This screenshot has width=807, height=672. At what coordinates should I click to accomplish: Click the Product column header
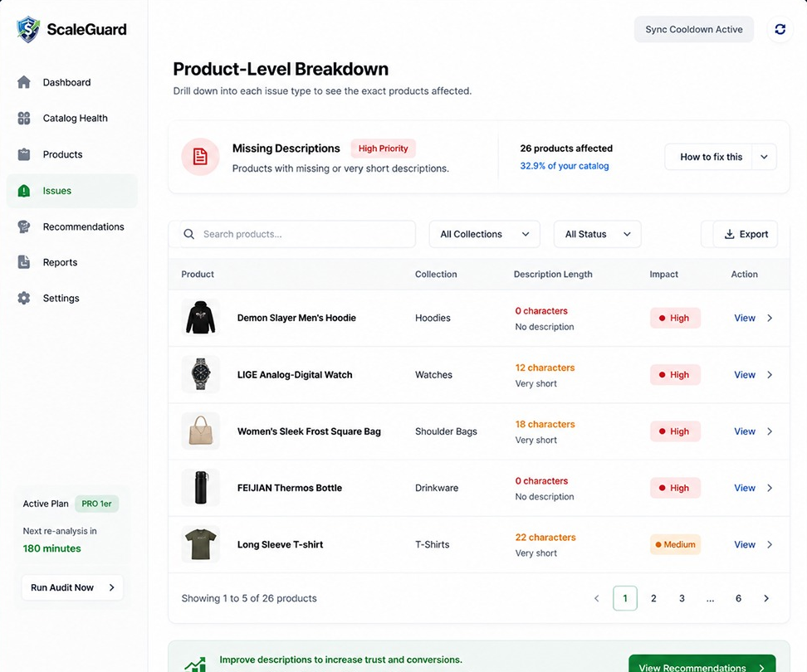[198, 274]
